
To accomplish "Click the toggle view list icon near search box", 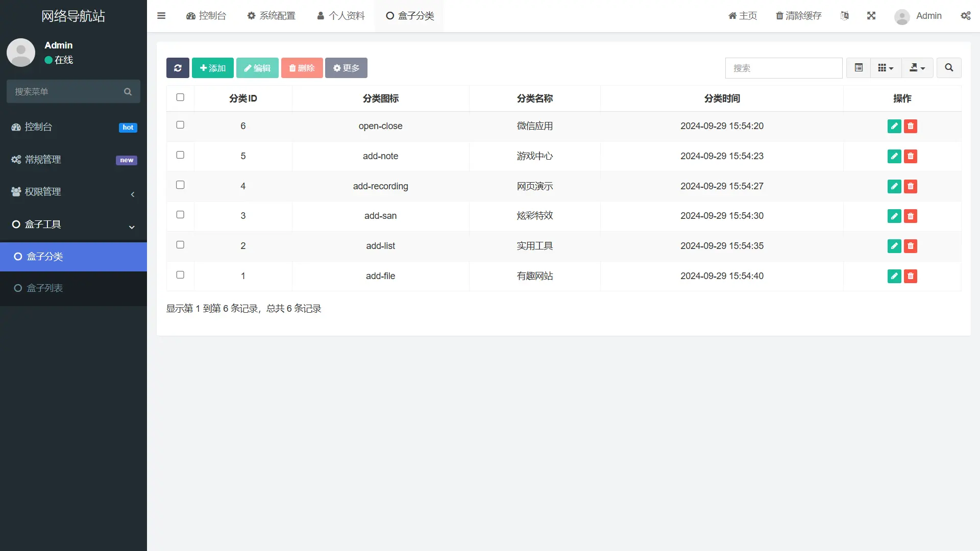I will pyautogui.click(x=859, y=67).
